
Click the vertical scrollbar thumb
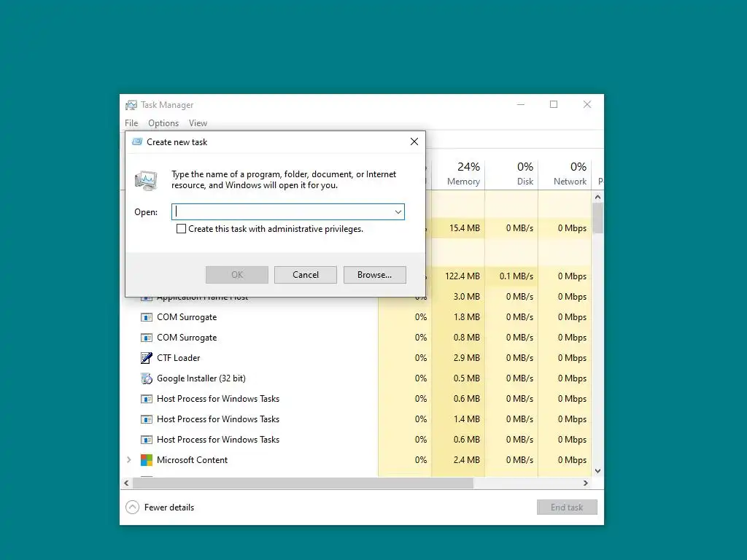pos(598,218)
